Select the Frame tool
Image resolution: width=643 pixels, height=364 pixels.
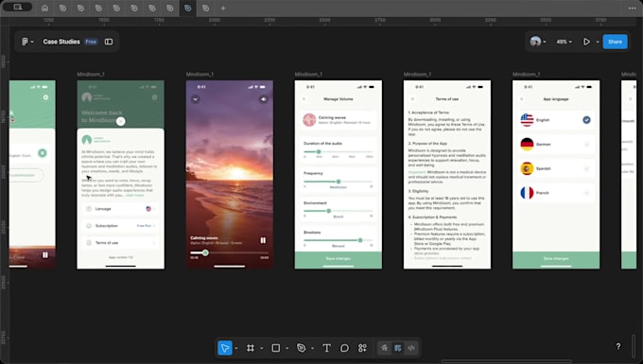[x=251, y=348]
